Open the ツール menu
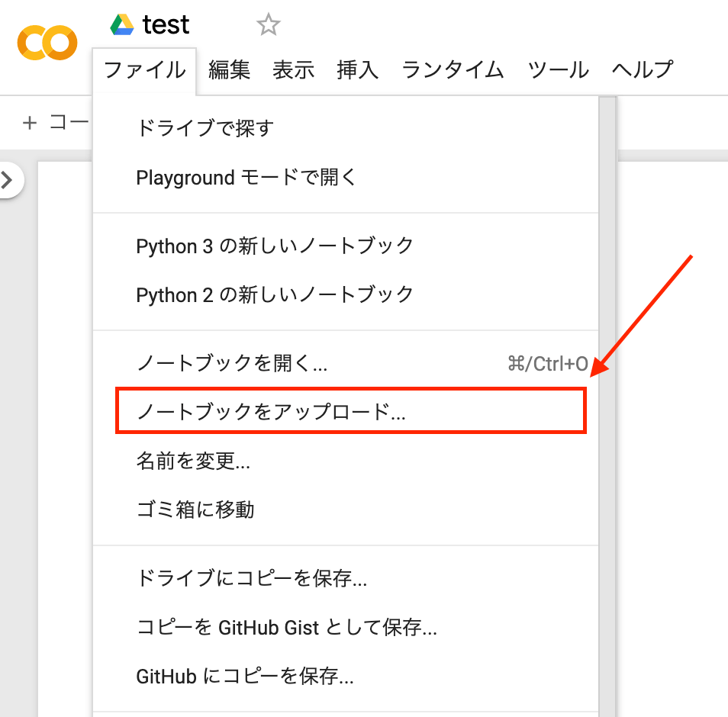 (x=559, y=70)
